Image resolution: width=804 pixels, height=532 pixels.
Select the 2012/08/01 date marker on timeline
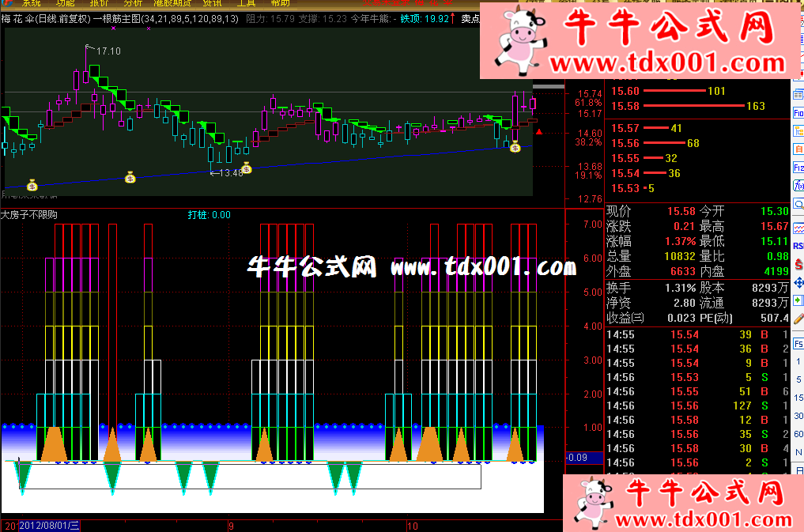tap(48, 525)
